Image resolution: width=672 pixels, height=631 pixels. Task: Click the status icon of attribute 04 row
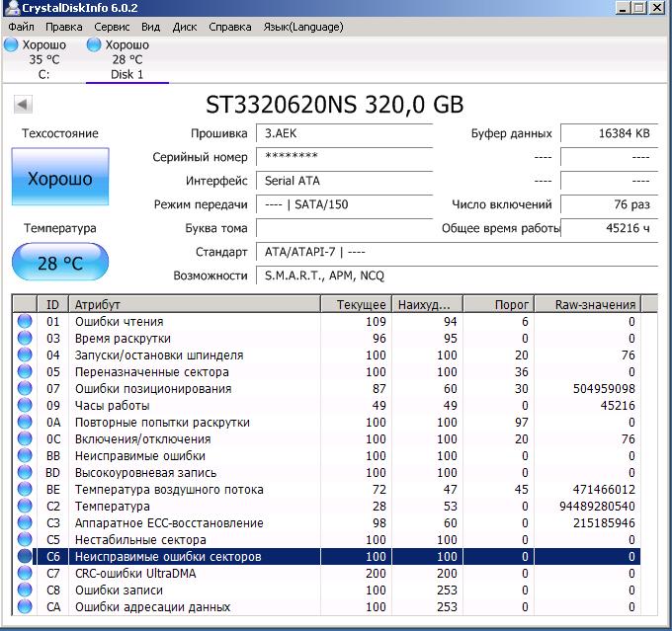(x=25, y=355)
